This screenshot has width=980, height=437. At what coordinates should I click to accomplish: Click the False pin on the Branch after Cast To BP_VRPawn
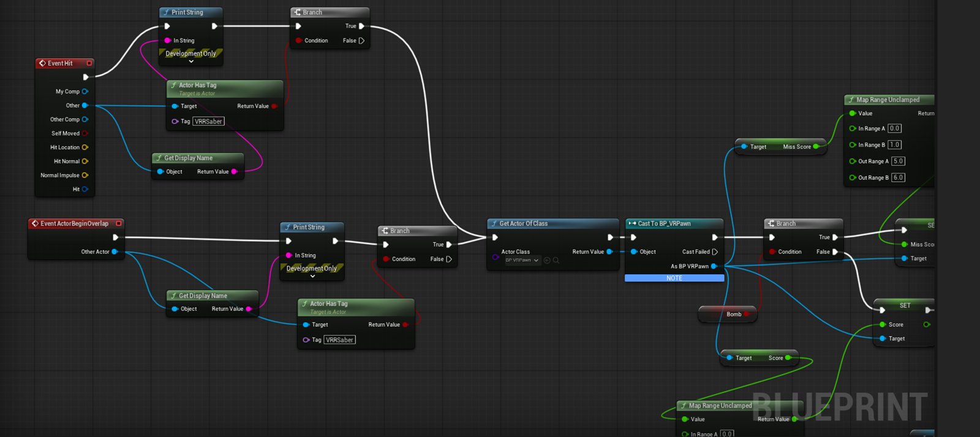pos(835,252)
